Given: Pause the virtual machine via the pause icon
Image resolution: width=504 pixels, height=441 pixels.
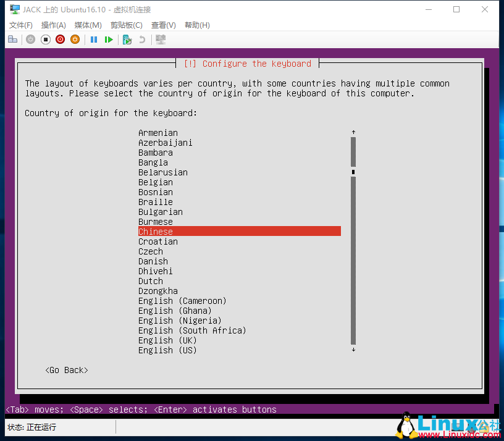Looking at the screenshot, I should [x=94, y=39].
